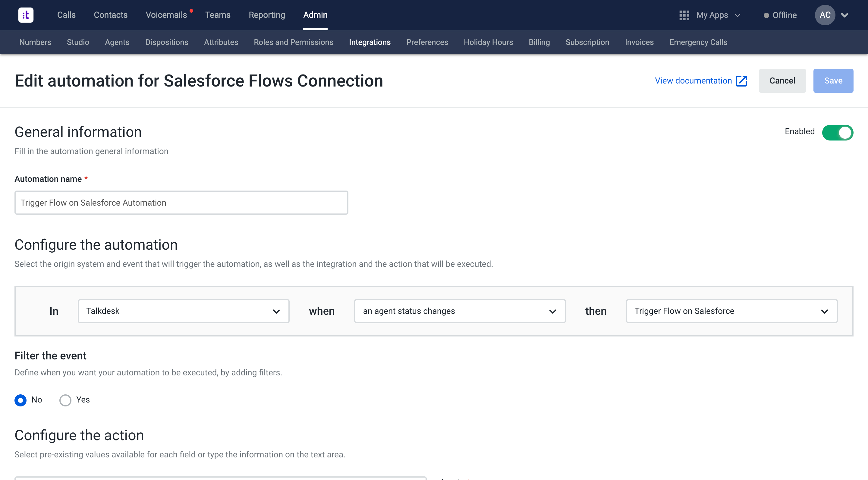The height and width of the screenshot is (480, 868).
Task: Click the View documentation link
Action: click(693, 81)
